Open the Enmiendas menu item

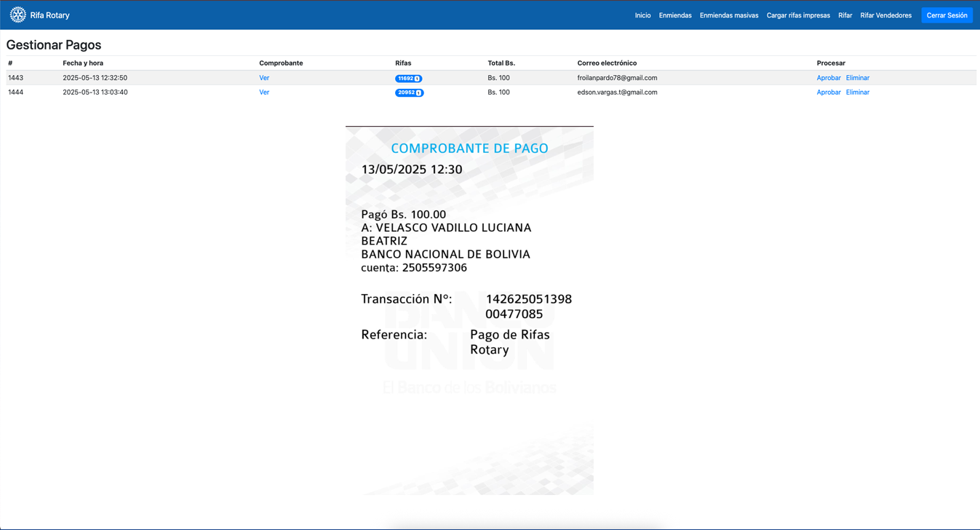point(675,15)
